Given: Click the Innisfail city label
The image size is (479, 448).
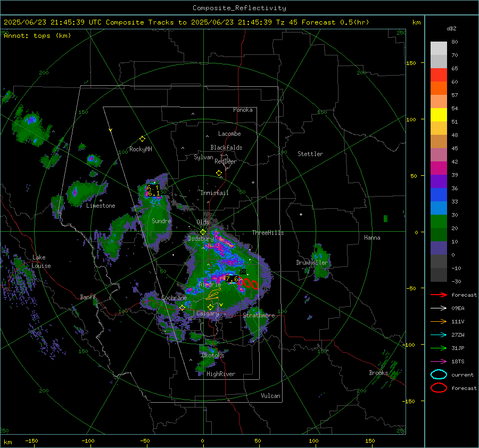Looking at the screenshot, I should (x=214, y=193).
